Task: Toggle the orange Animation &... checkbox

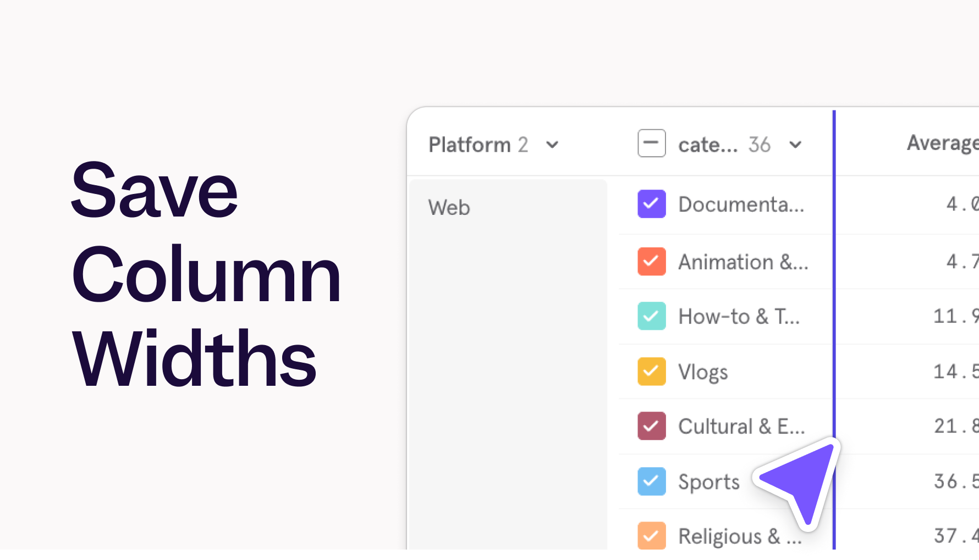Action: (x=651, y=262)
